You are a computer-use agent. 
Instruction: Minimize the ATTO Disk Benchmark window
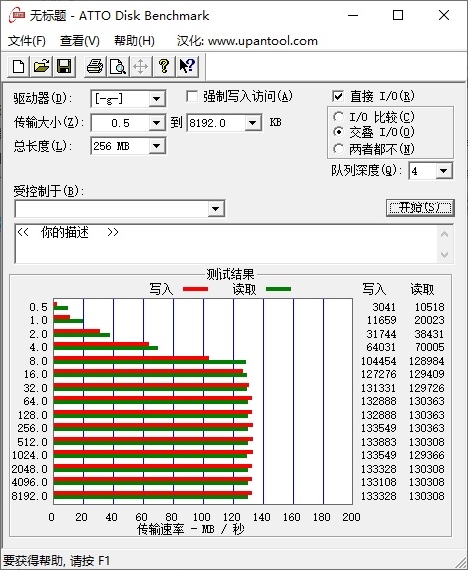coord(353,16)
